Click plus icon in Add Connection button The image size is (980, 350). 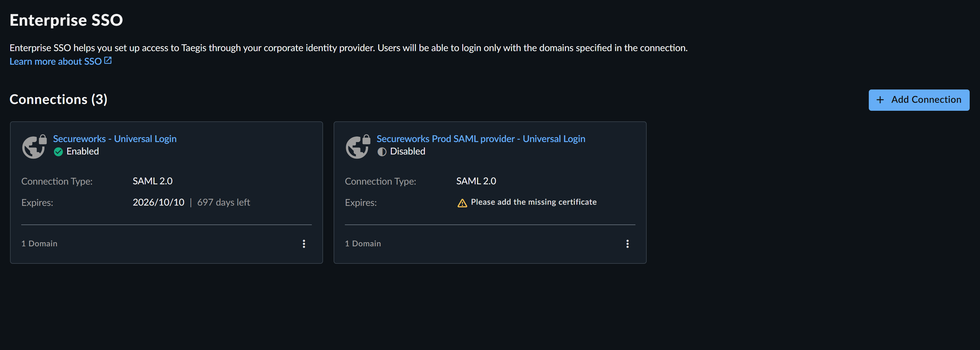[x=880, y=100]
